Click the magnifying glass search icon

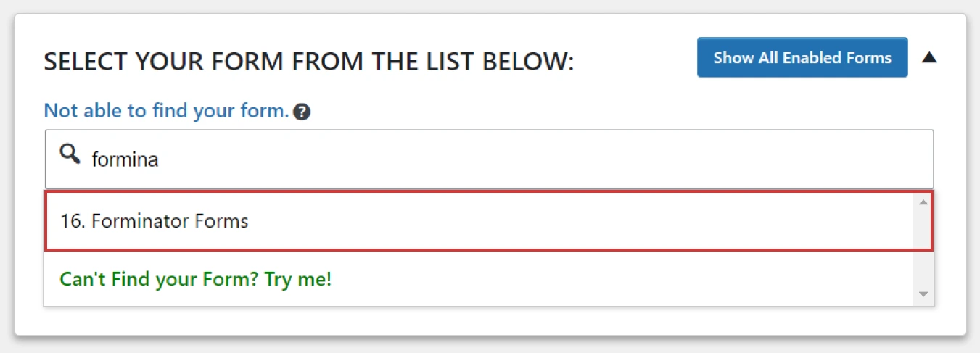point(70,154)
